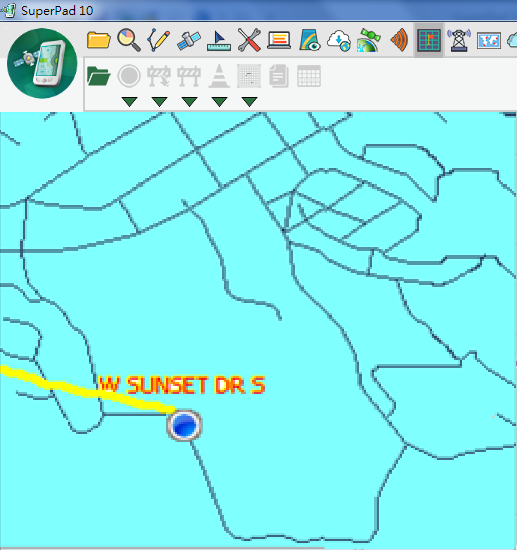
Task: Click the orange signal waves icon
Action: pos(399,40)
